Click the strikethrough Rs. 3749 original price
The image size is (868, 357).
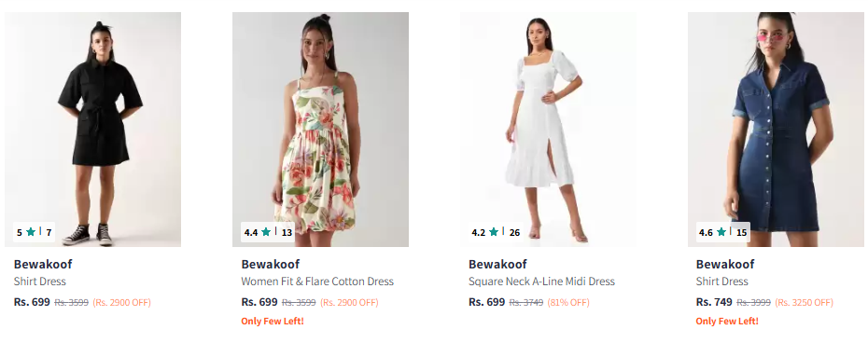525,303
